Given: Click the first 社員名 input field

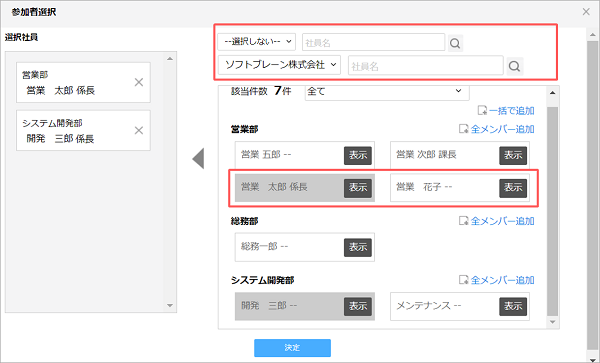Looking at the screenshot, I should [373, 42].
